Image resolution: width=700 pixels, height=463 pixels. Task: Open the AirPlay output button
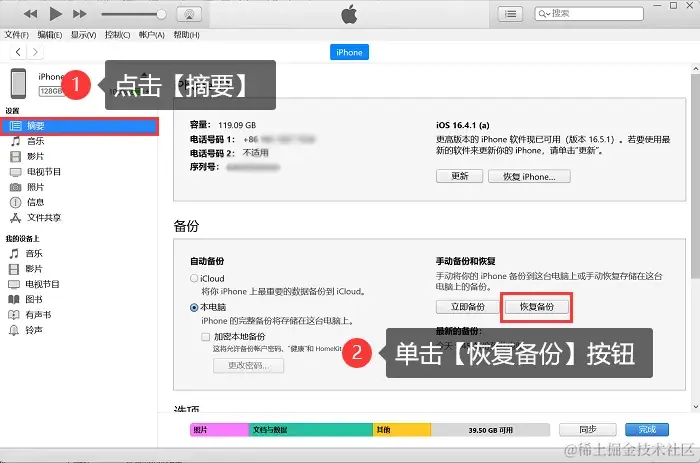click(x=189, y=14)
